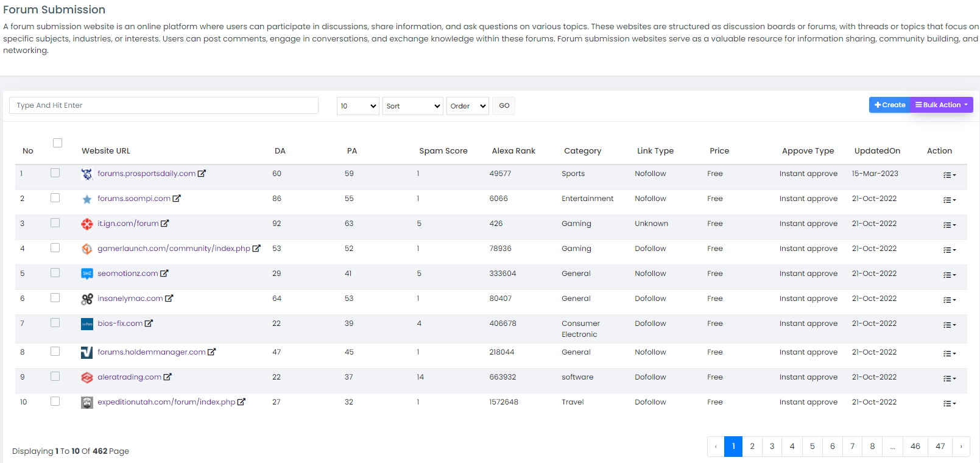Click the bios-fix.com favicon icon
Viewport: 980px width, 463px height.
tap(87, 324)
